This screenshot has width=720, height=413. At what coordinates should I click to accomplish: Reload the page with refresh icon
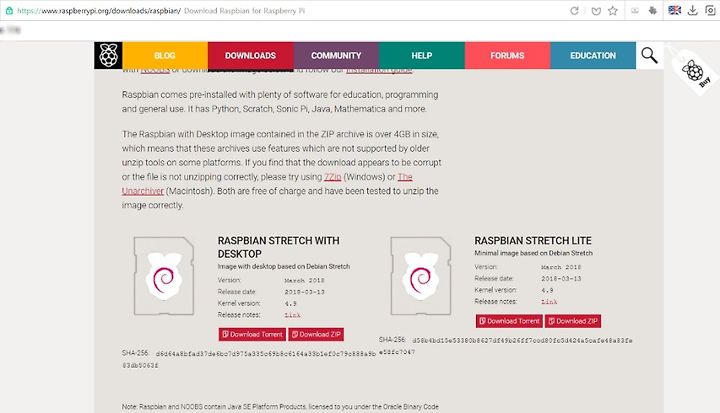(x=574, y=11)
